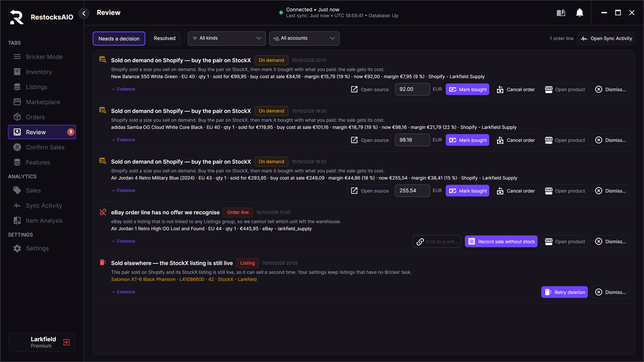Open the All accounts dropdown

pyautogui.click(x=304, y=39)
